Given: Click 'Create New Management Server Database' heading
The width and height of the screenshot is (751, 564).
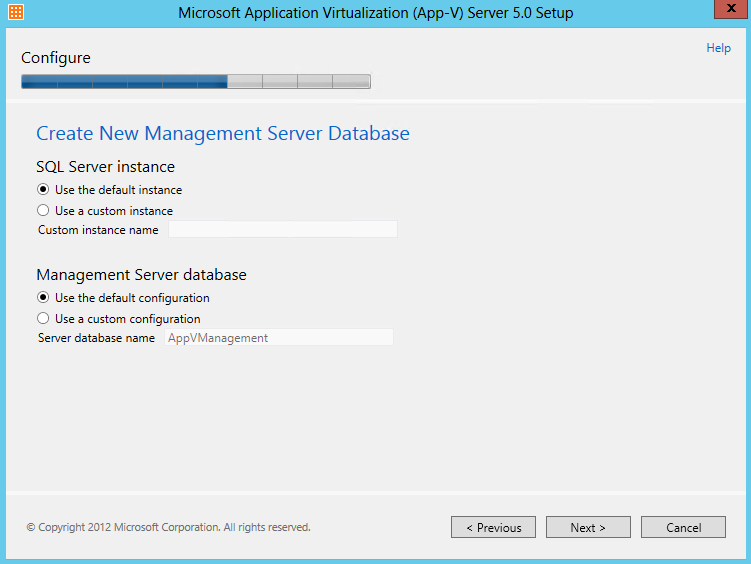Looking at the screenshot, I should (x=223, y=134).
